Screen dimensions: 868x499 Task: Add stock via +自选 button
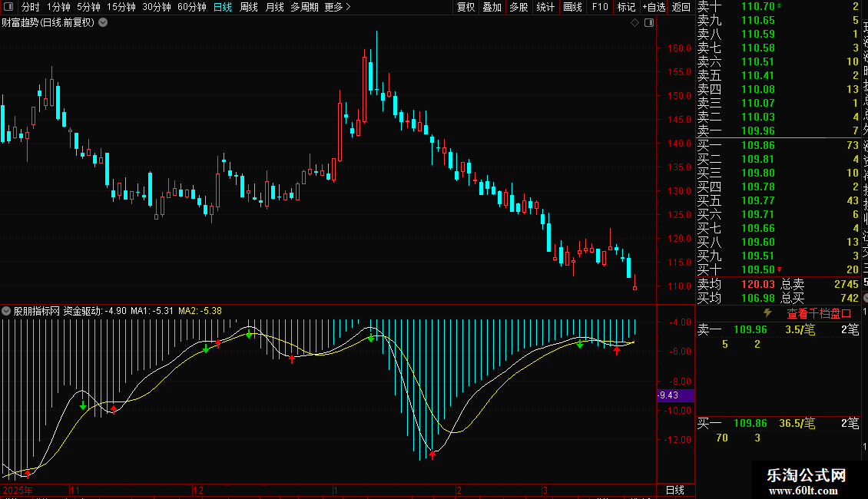pyautogui.click(x=653, y=7)
